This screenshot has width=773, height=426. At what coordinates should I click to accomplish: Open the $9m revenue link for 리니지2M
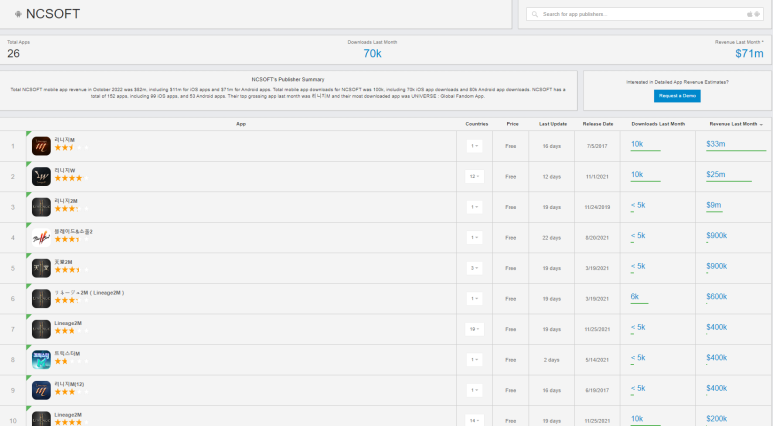tap(713, 205)
